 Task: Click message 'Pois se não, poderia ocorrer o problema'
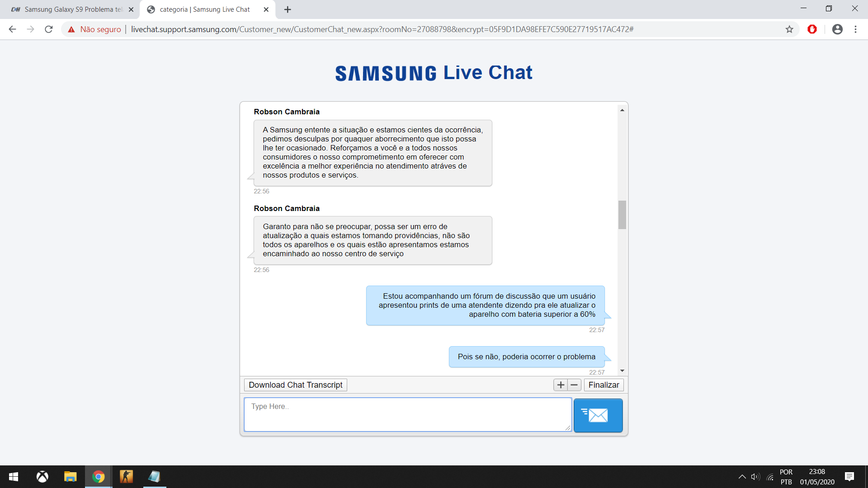(x=527, y=357)
